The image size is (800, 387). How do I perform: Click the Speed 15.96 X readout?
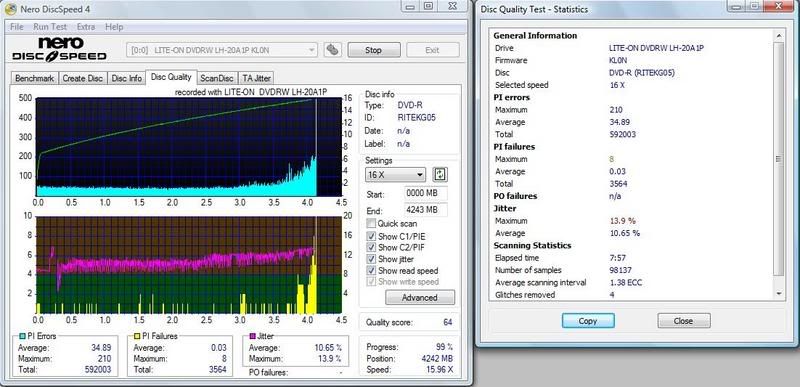[439, 370]
